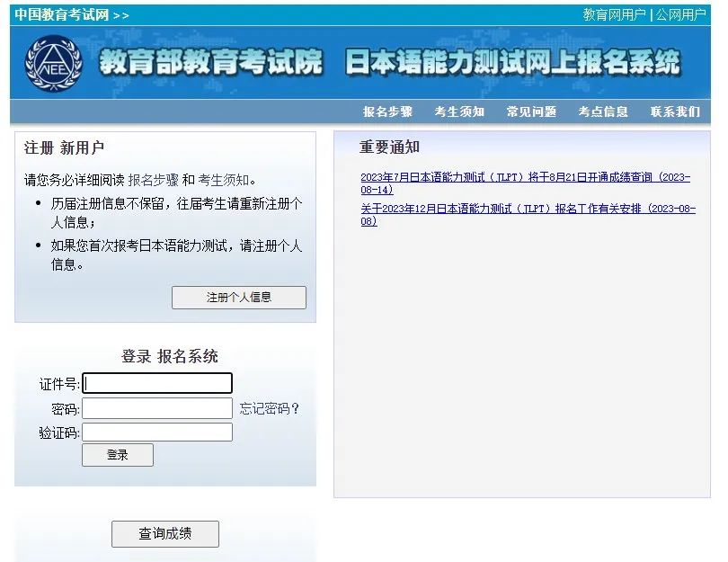Click into the 密码 input field

157,408
